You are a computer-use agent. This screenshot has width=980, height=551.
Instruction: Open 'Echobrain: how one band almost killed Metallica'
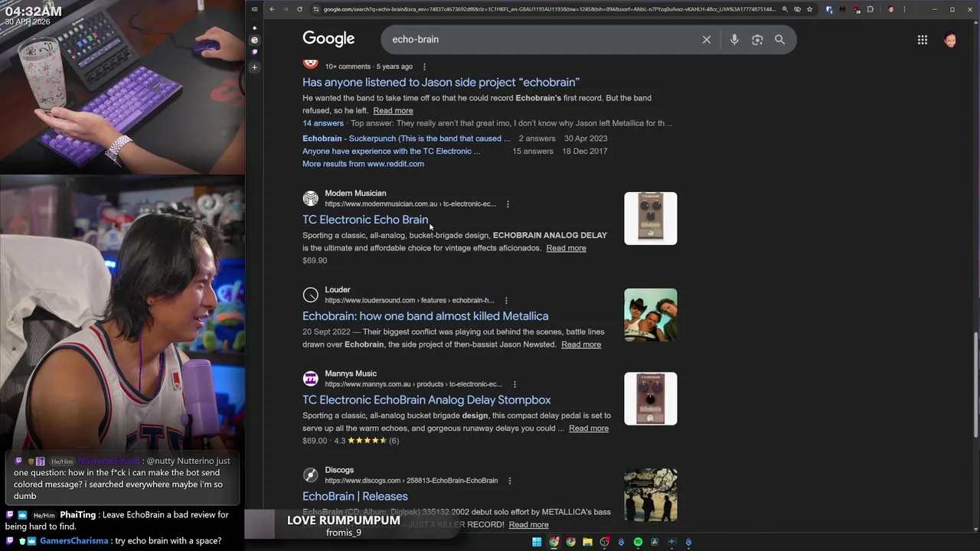[425, 316]
